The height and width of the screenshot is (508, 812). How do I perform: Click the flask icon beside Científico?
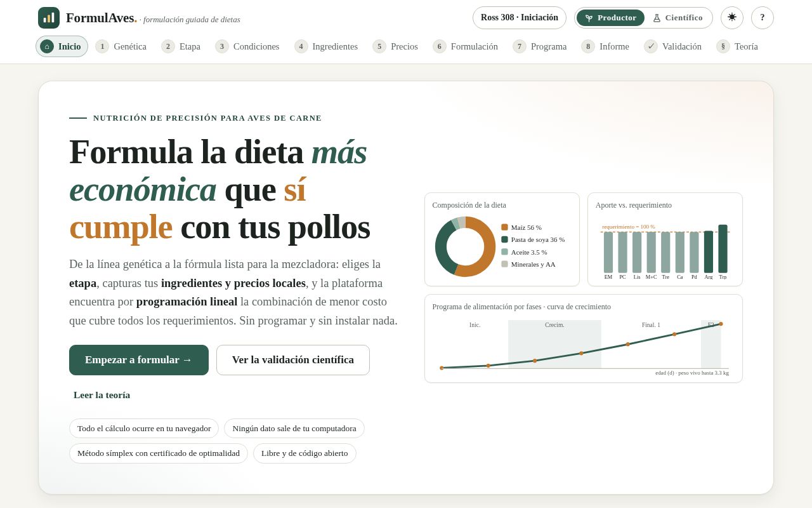[657, 18]
